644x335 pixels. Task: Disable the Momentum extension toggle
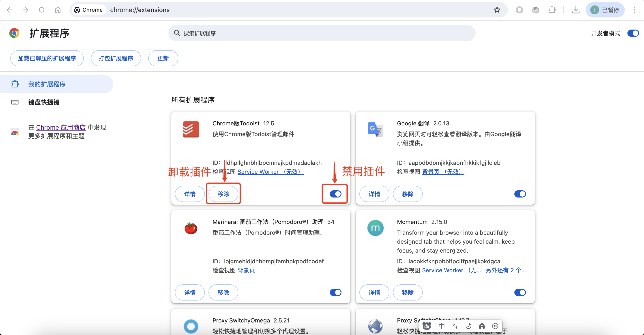pos(520,292)
